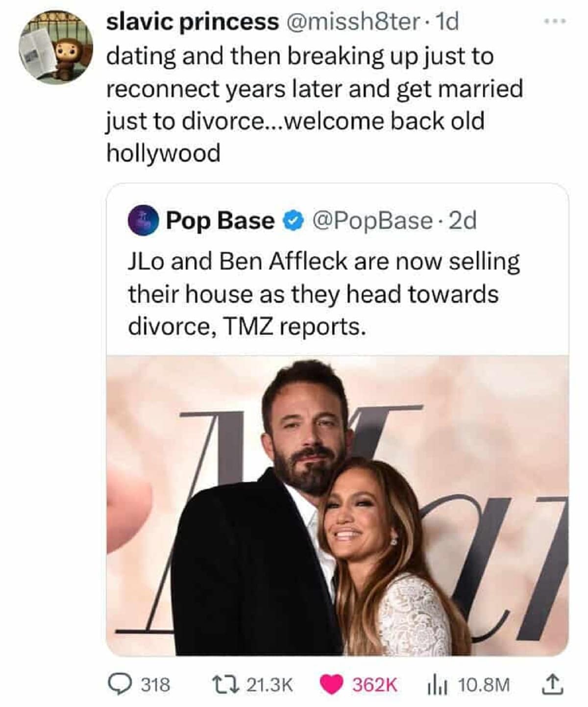Click the 1d timestamp on tweet
This screenshot has width=588, height=707.
click(447, 22)
